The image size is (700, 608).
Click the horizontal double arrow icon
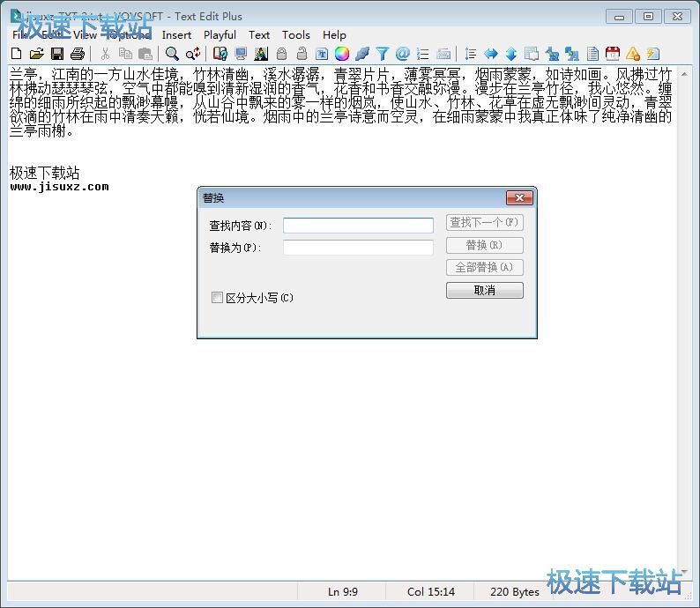[491, 54]
